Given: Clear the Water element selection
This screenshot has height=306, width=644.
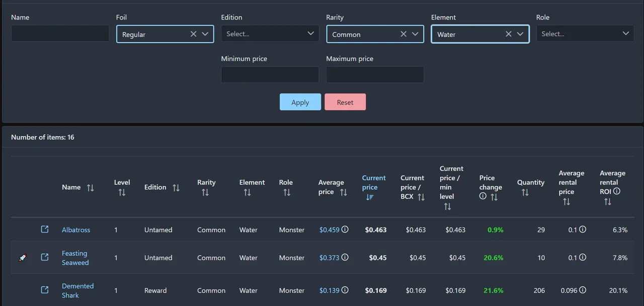Looking at the screenshot, I should (509, 34).
